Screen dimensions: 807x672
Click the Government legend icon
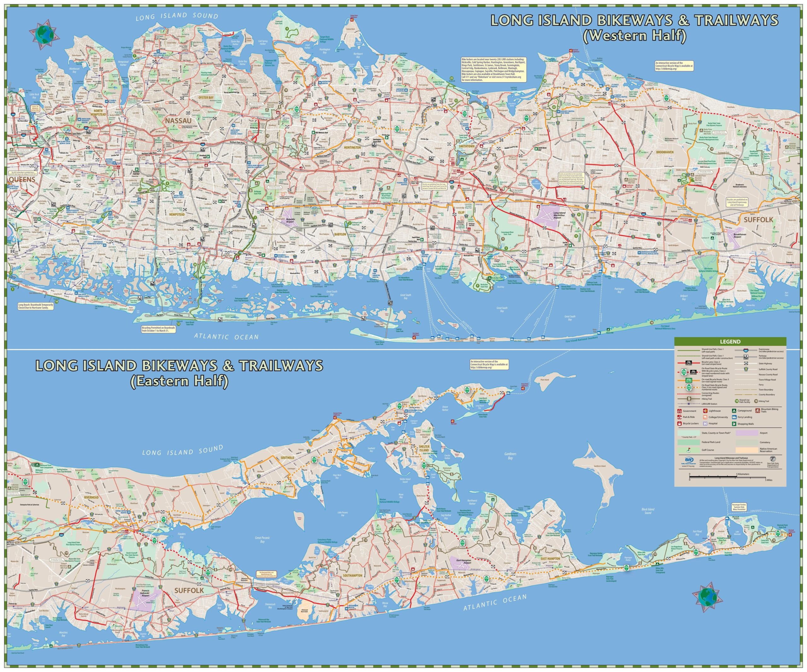click(679, 411)
